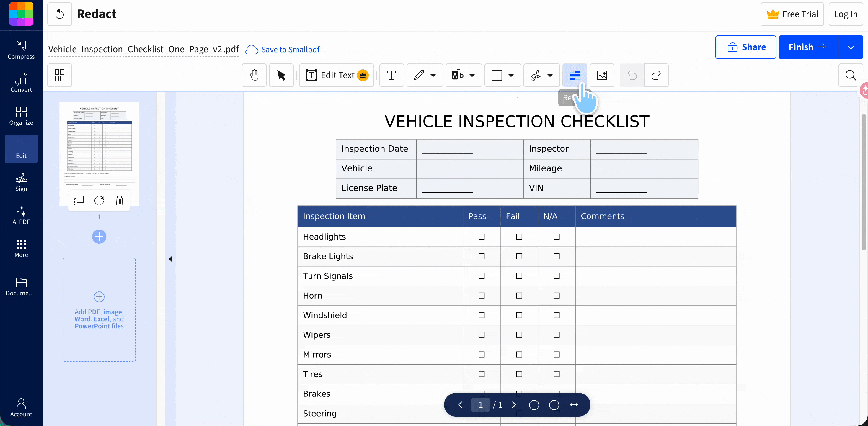
Task: Check N/A for Windshield
Action: pyautogui.click(x=557, y=315)
